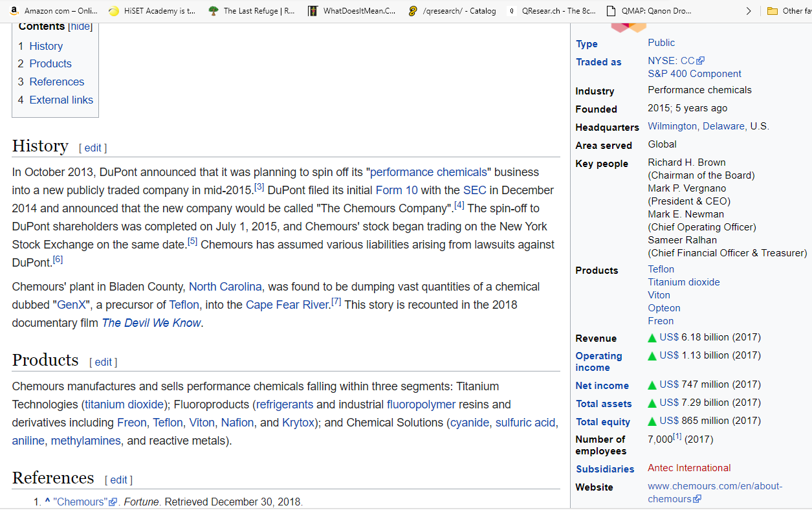812x510 pixels.
Task: Open The Devil We Know film link
Action: pos(151,323)
